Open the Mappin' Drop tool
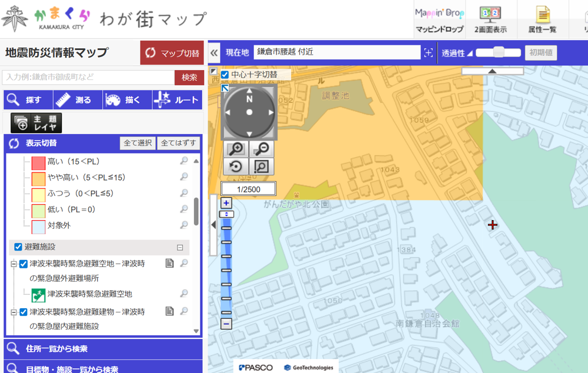Image resolution: width=588 pixels, height=373 pixels. click(x=439, y=19)
